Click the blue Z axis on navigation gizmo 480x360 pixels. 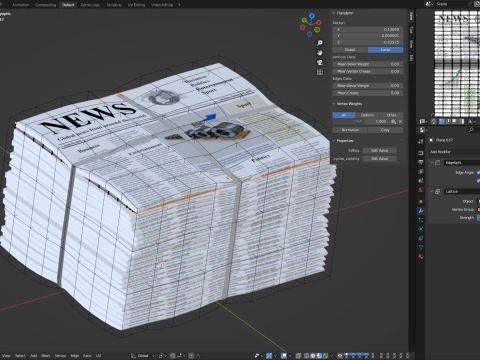(312, 15)
